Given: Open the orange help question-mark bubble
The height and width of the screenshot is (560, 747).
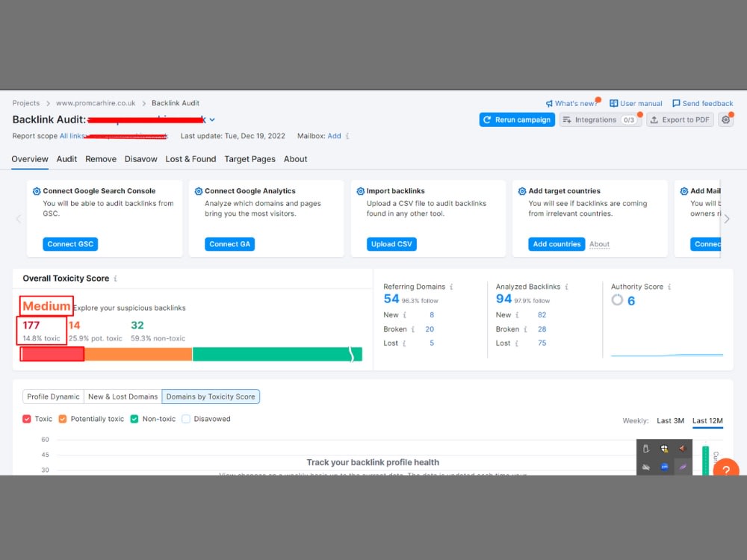Looking at the screenshot, I should tap(726, 469).
